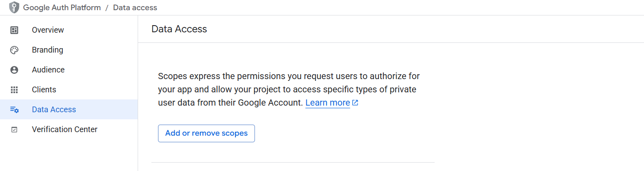Open the Overview menu item
The image size is (644, 171).
[x=48, y=30]
